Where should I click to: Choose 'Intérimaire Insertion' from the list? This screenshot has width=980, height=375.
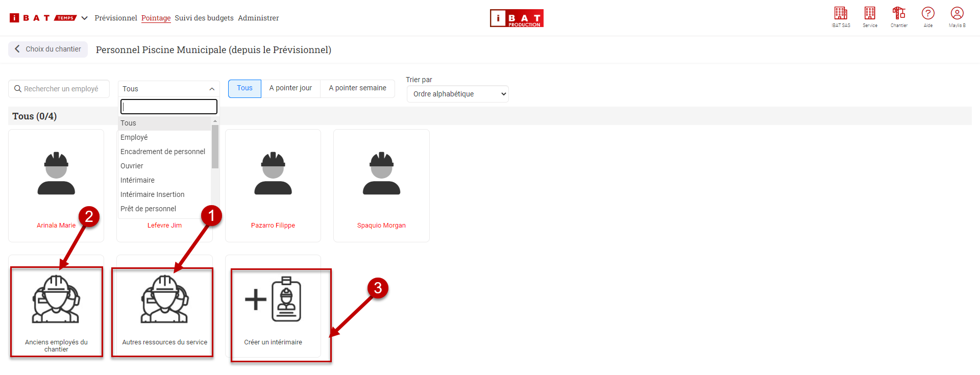[x=153, y=194]
